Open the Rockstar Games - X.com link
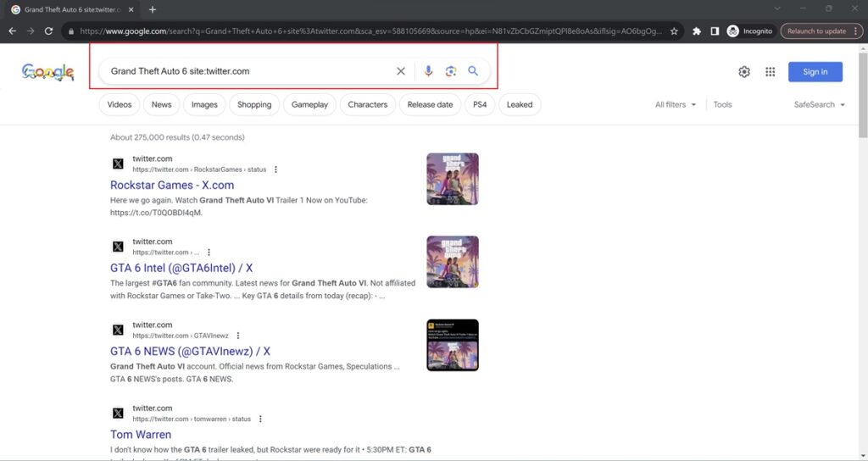Viewport: 868px width, 461px height. click(x=172, y=185)
